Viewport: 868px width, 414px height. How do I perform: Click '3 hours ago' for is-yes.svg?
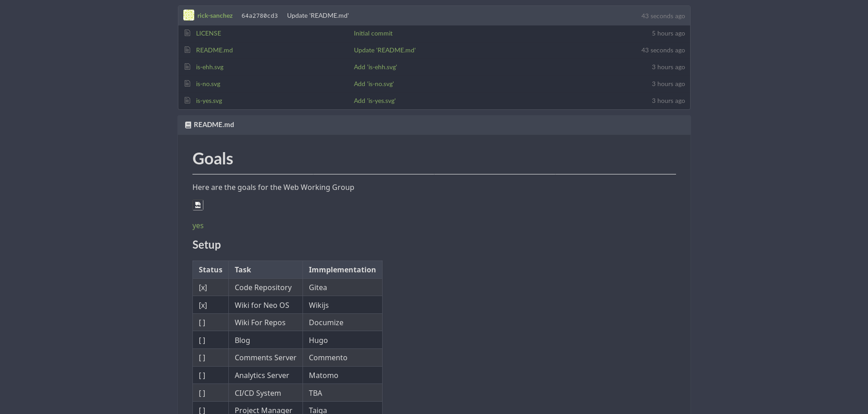tap(668, 101)
